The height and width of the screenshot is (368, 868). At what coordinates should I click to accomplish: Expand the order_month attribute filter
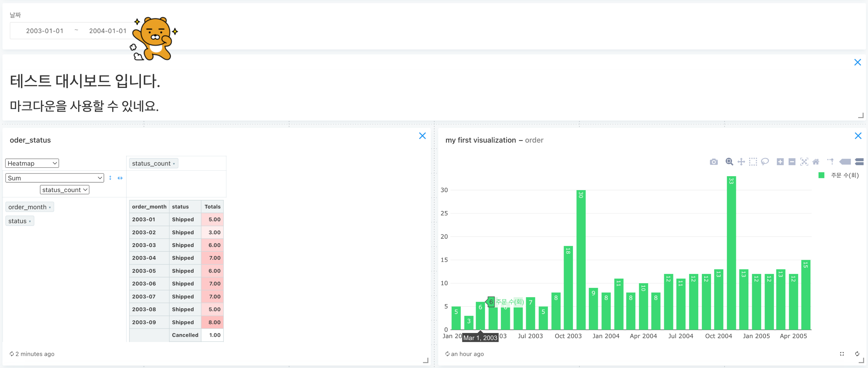click(x=50, y=208)
